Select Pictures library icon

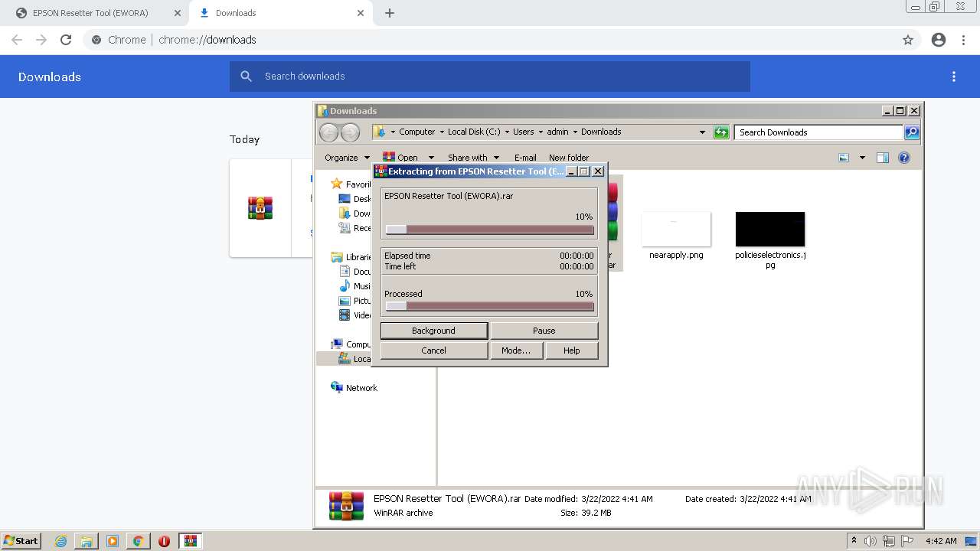click(345, 301)
